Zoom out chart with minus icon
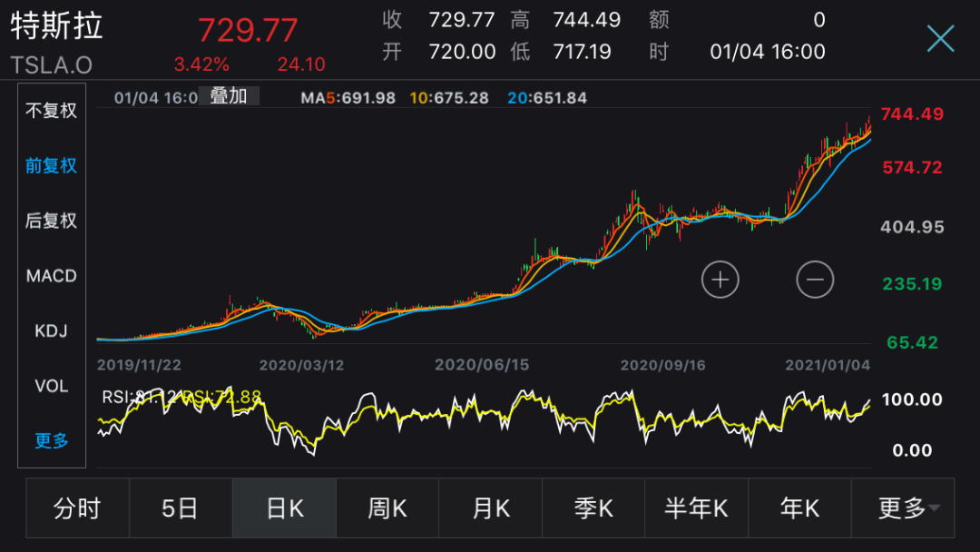980x552 pixels. 815,280
